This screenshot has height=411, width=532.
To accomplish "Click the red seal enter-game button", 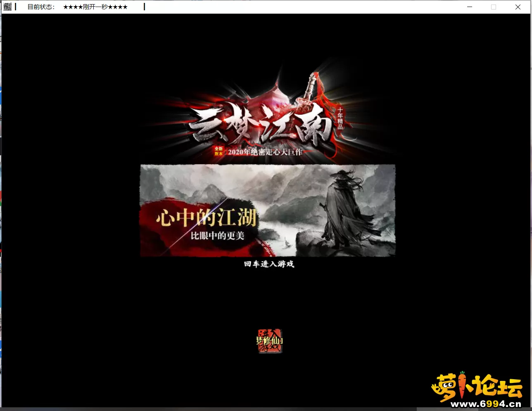I will pyautogui.click(x=269, y=341).
